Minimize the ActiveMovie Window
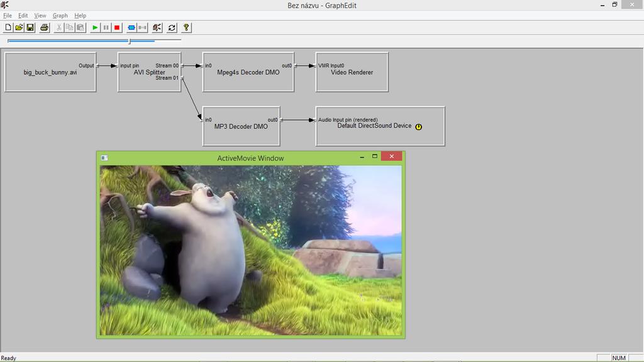This screenshot has width=644, height=362. coord(362,156)
